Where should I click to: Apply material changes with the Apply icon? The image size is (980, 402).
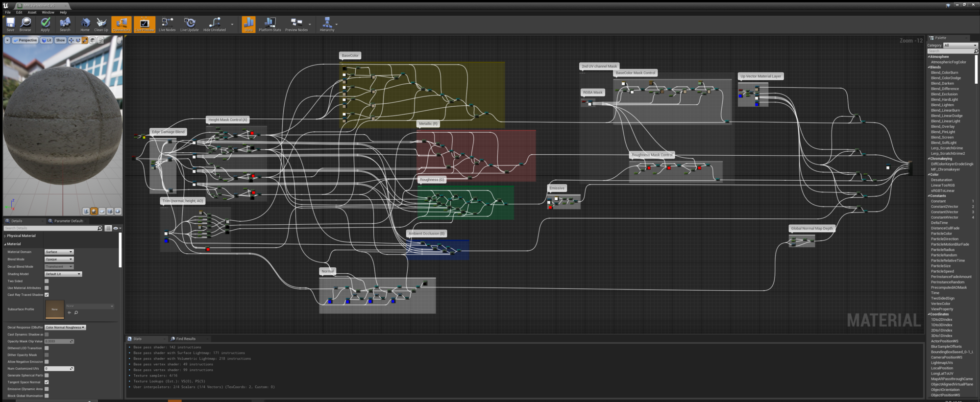pyautogui.click(x=45, y=24)
